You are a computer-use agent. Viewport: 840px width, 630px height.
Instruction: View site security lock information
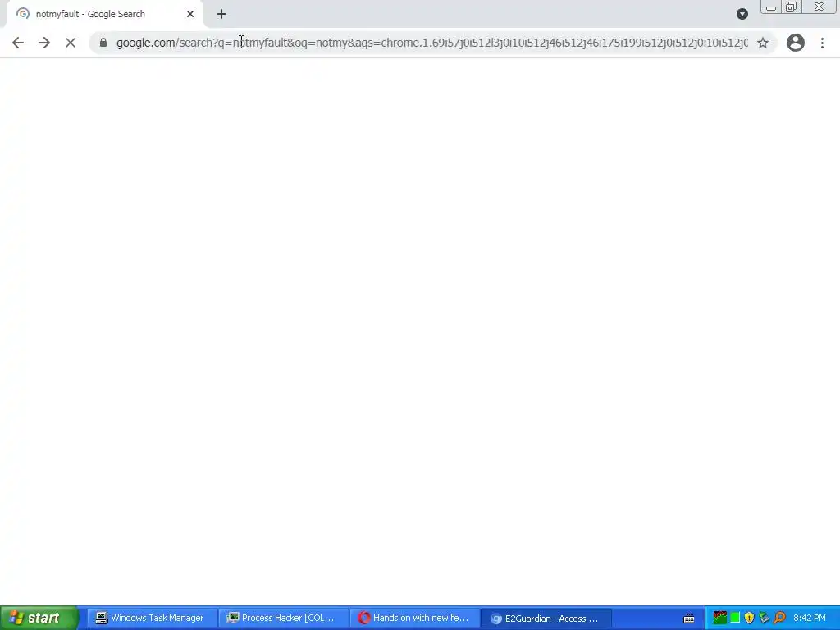[x=103, y=43]
